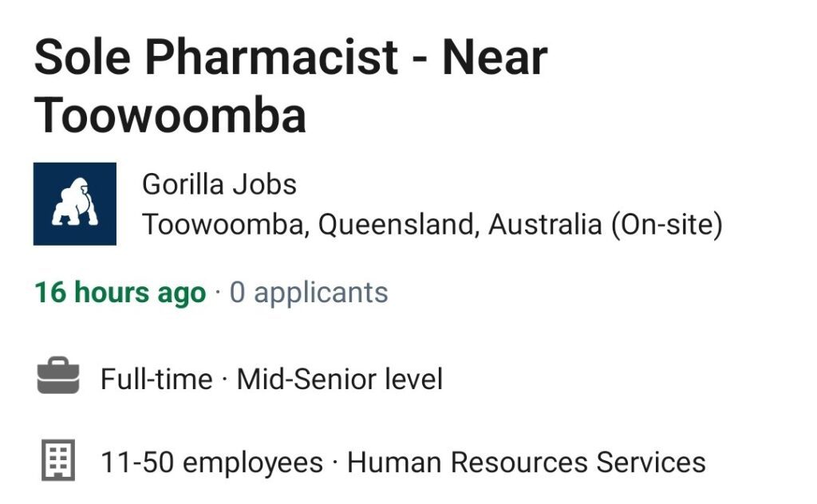Open the Gorilla Jobs company name link
Image resolution: width=817 pixels, height=504 pixels.
[x=219, y=184]
